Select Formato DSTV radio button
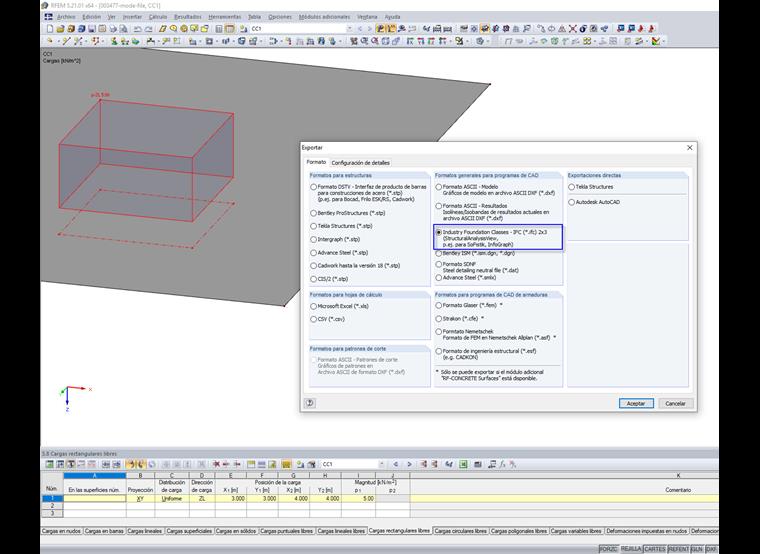Image resolution: width=760 pixels, height=554 pixels. click(314, 187)
